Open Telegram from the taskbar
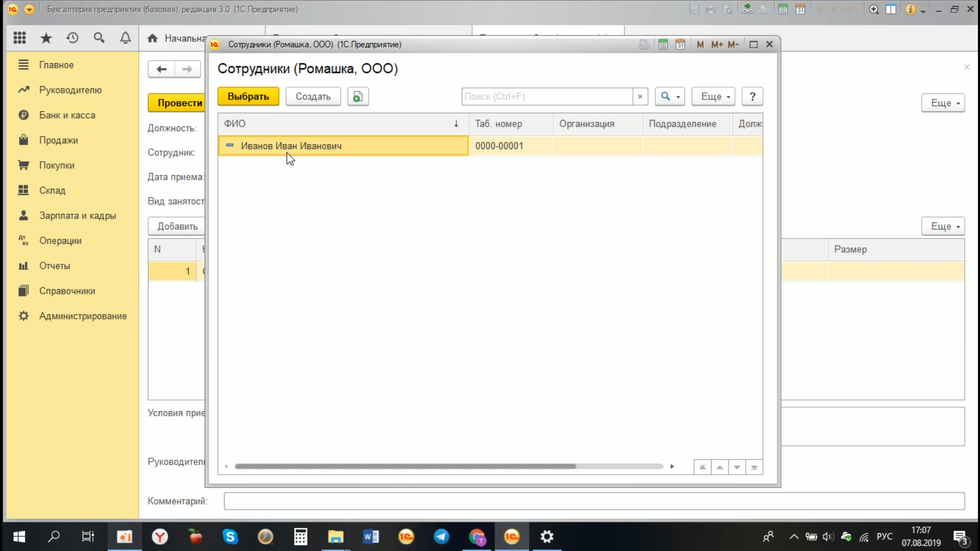 point(442,536)
